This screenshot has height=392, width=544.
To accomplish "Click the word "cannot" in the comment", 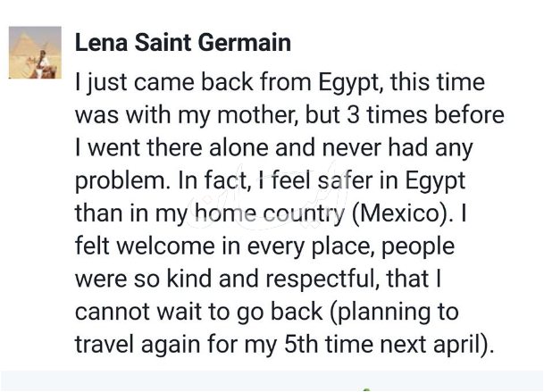I will coord(113,312).
